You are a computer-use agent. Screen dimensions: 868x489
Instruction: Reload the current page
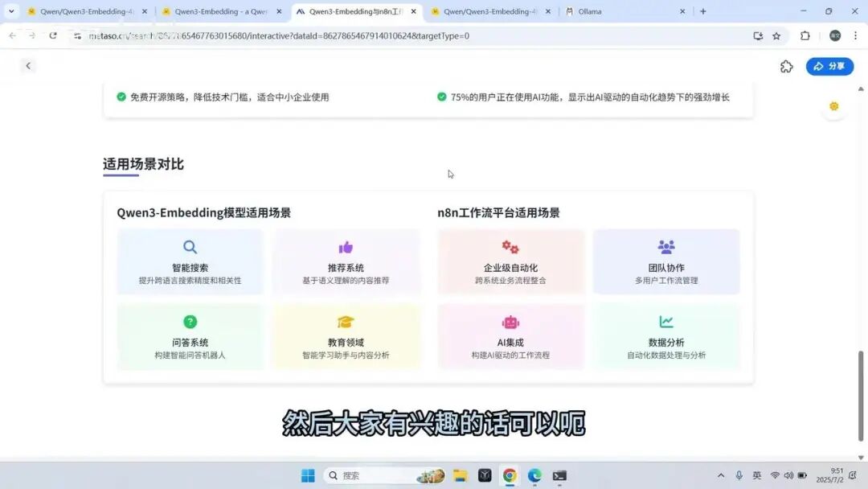point(52,36)
